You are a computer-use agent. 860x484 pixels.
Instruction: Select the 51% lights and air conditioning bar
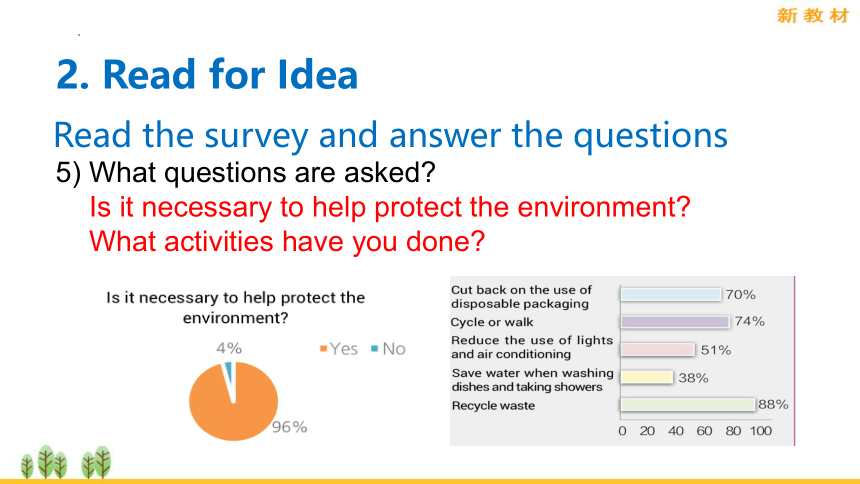point(658,350)
